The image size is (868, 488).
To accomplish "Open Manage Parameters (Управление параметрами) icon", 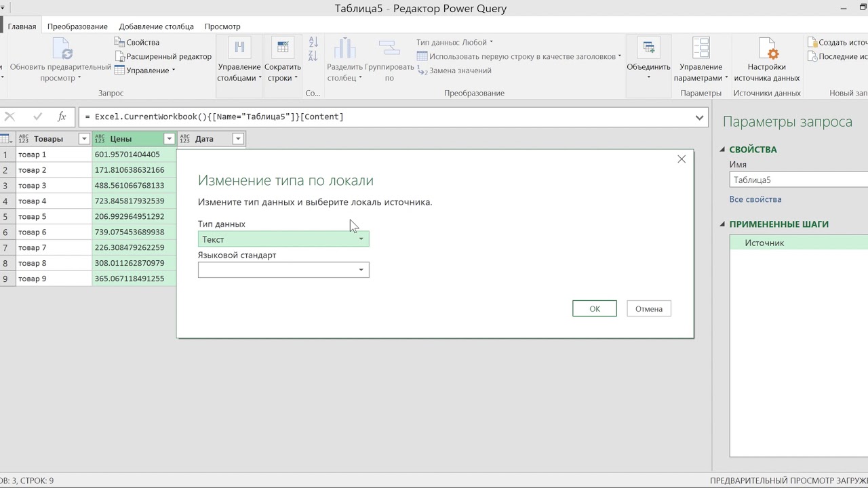I will tap(701, 47).
